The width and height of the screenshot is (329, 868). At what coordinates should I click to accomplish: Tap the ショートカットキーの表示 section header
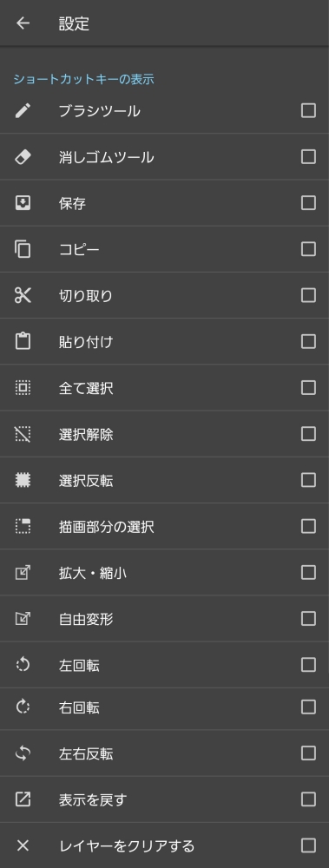pos(83,79)
